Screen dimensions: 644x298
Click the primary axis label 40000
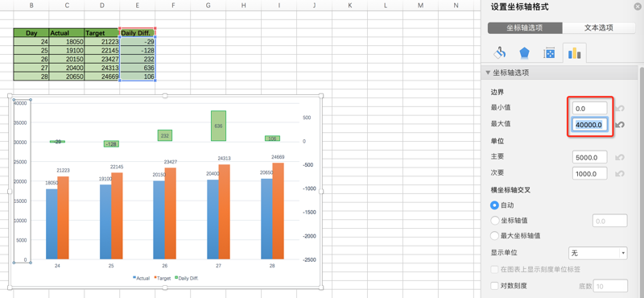pos(20,103)
